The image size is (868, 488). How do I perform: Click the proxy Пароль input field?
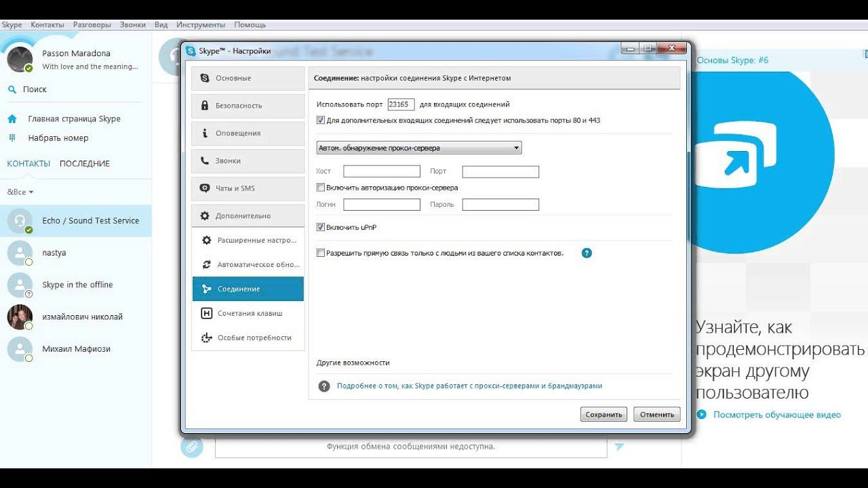(x=500, y=204)
